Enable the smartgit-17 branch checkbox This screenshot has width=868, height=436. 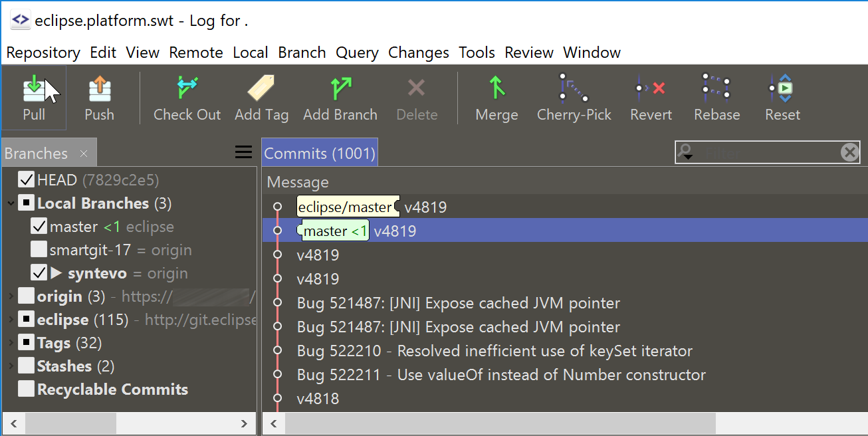pos(40,249)
